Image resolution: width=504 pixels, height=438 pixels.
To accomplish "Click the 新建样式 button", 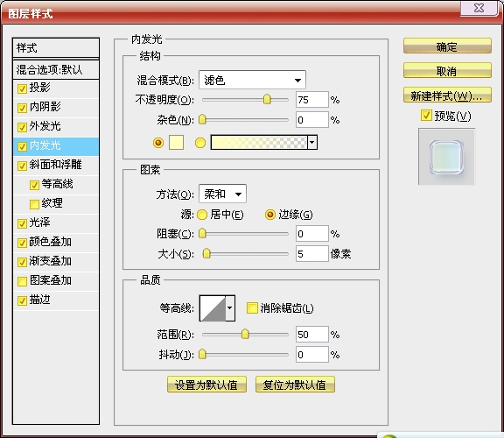I will point(447,95).
